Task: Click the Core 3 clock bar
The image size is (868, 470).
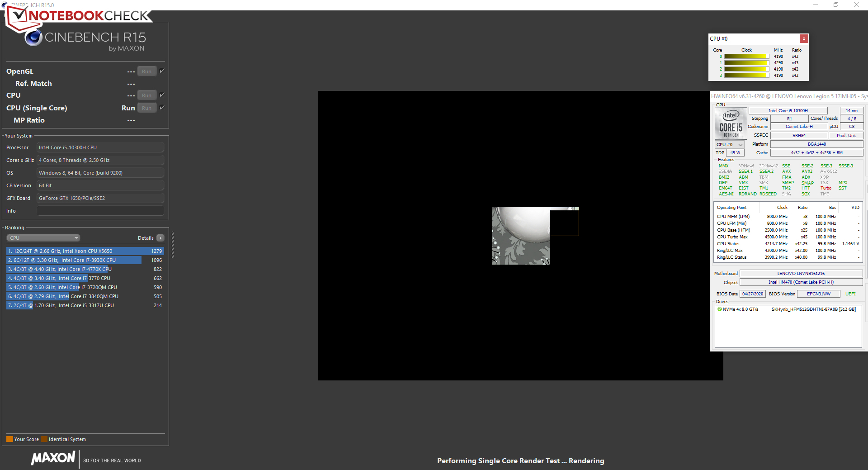Action: pos(746,76)
